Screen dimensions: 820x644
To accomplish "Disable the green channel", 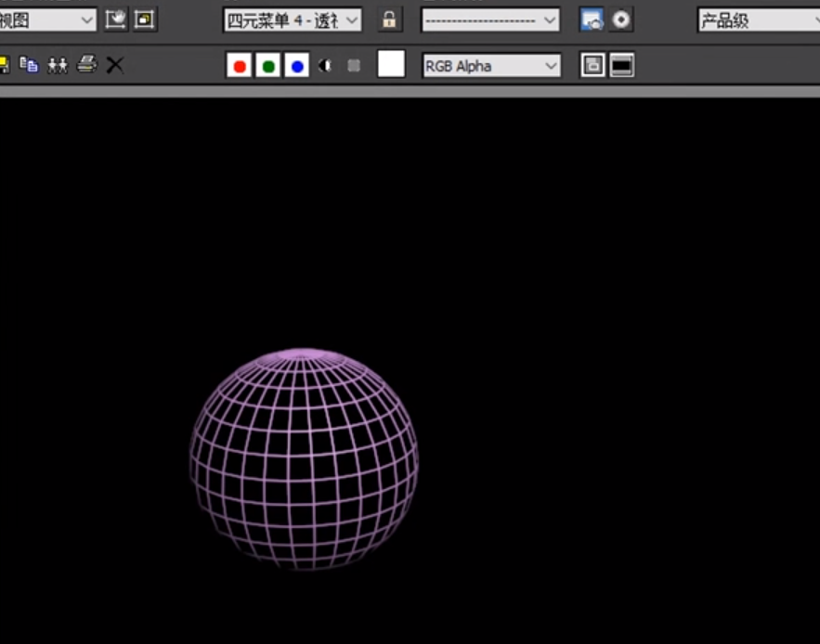I will pos(269,65).
